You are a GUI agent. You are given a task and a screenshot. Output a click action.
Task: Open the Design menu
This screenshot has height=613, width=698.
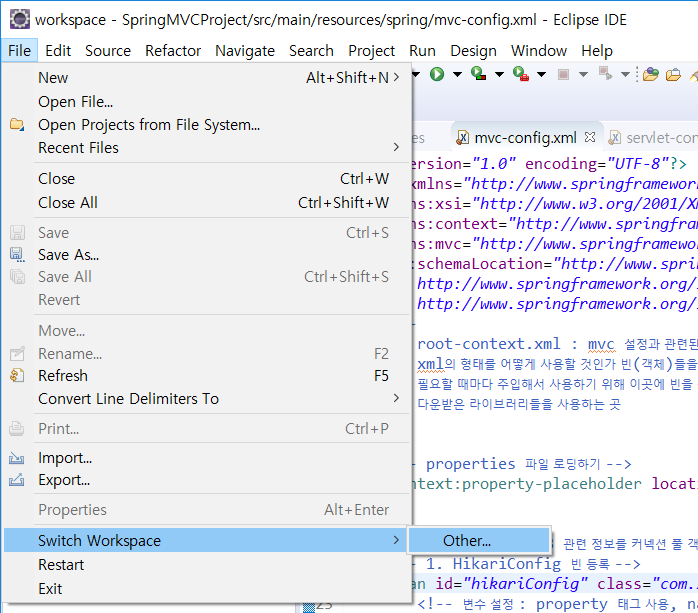pos(473,51)
